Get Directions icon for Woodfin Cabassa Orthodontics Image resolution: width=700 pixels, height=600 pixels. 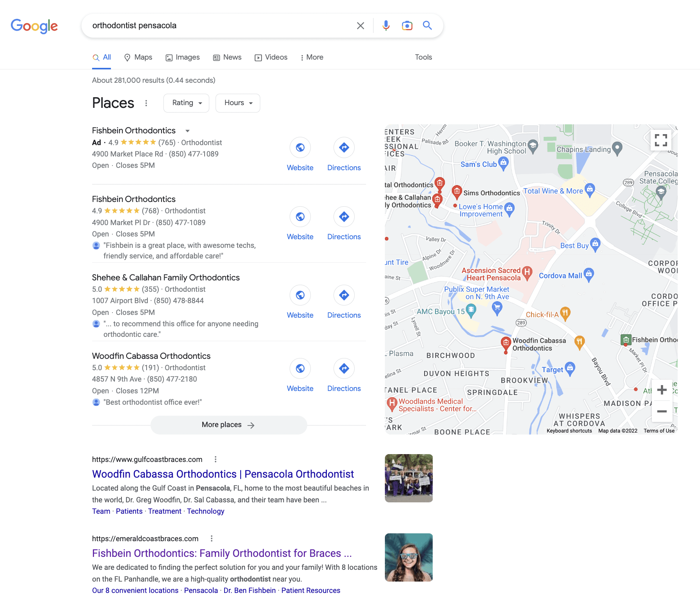coord(344,368)
